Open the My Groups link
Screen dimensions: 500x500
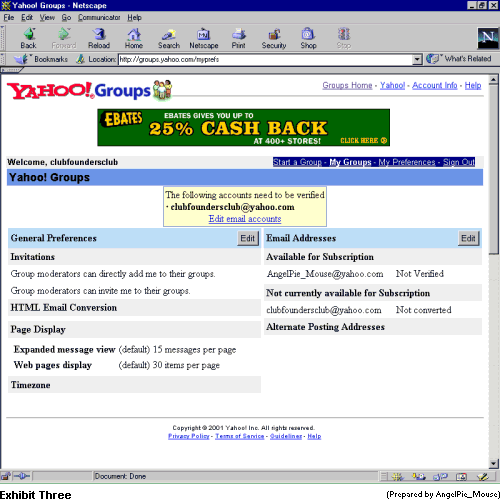pos(350,162)
